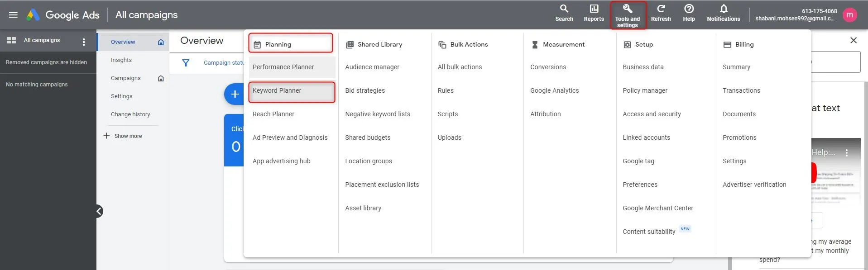
Task: Open Asset library
Action: tap(363, 208)
